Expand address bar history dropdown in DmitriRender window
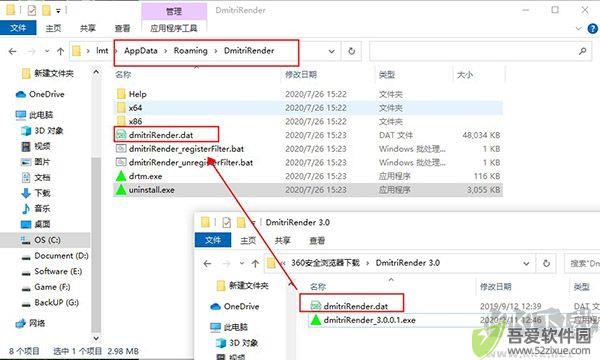Image resolution: width=600 pixels, height=360 pixels. point(331,51)
